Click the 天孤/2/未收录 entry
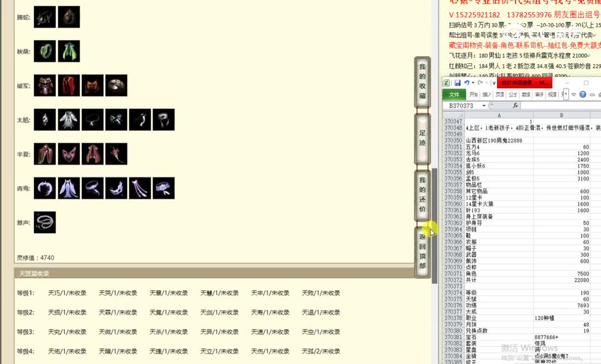The image size is (601, 364). click(x=321, y=351)
